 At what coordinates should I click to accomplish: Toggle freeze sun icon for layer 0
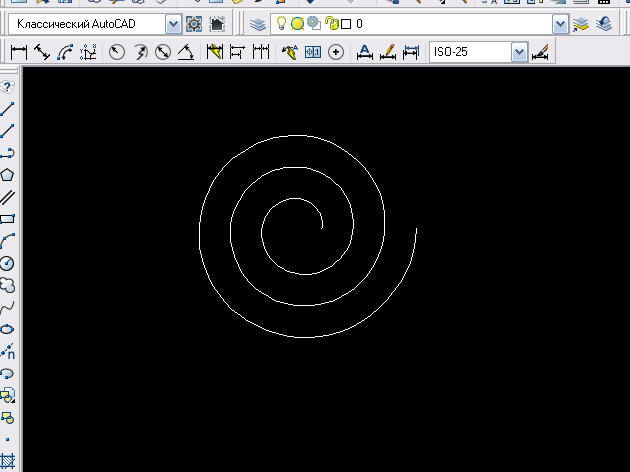297,23
